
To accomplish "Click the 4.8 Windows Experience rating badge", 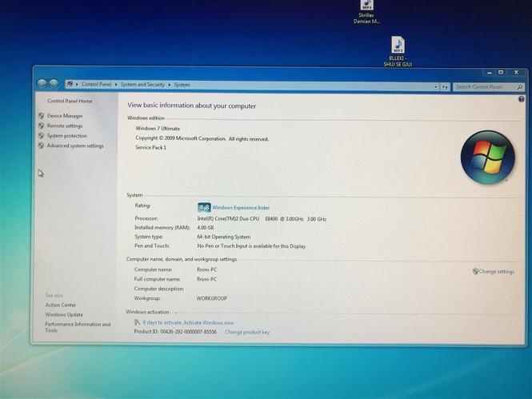I will point(204,207).
